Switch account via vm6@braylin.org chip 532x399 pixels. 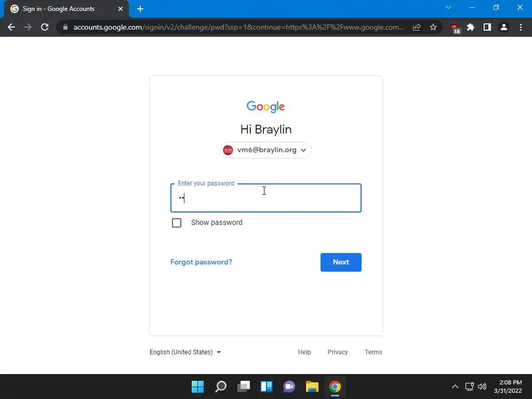click(x=265, y=150)
